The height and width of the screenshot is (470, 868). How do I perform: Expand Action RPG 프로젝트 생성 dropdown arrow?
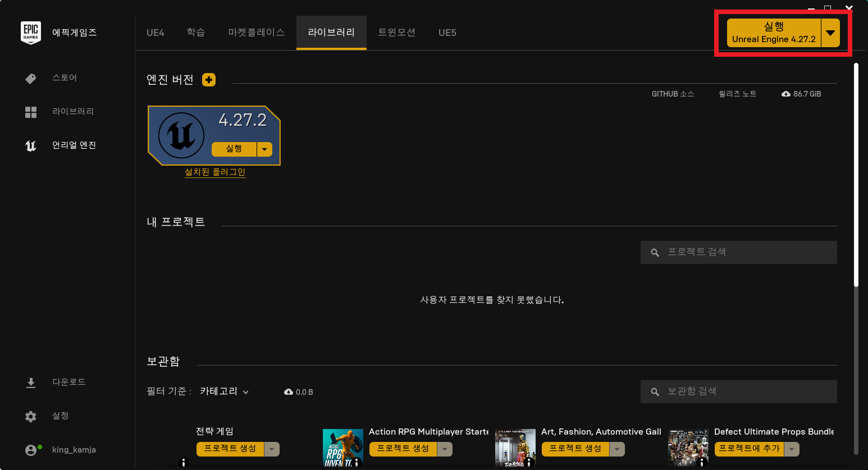[445, 449]
